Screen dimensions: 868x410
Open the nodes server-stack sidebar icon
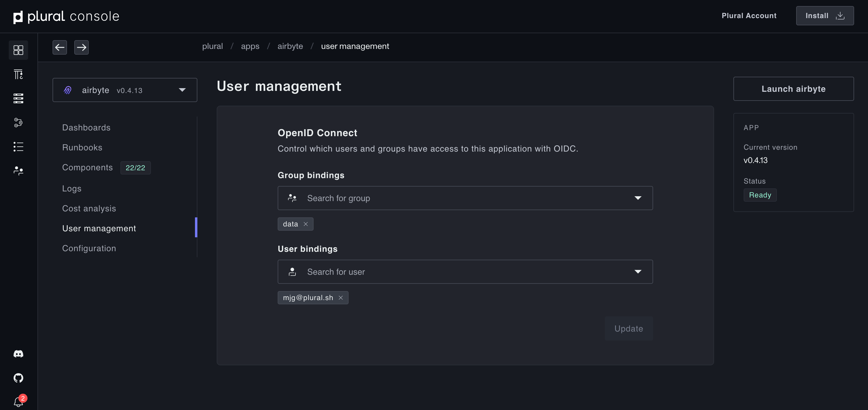pos(18,98)
